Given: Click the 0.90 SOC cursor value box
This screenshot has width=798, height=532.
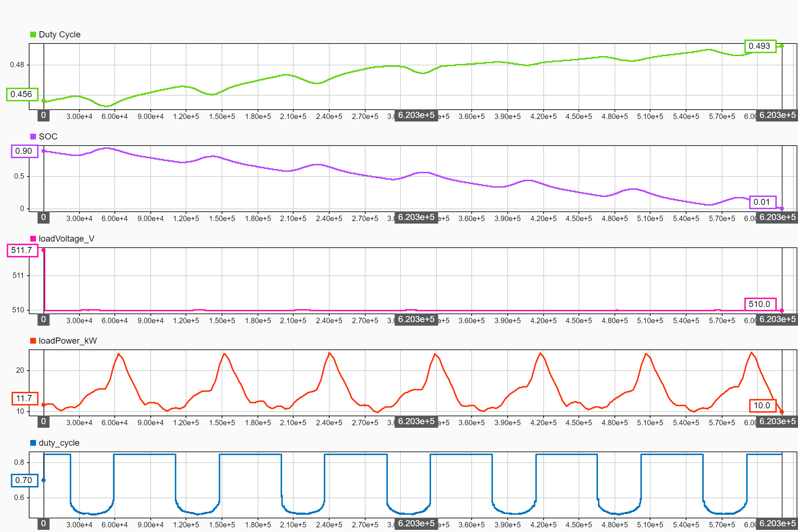Looking at the screenshot, I should [24, 151].
